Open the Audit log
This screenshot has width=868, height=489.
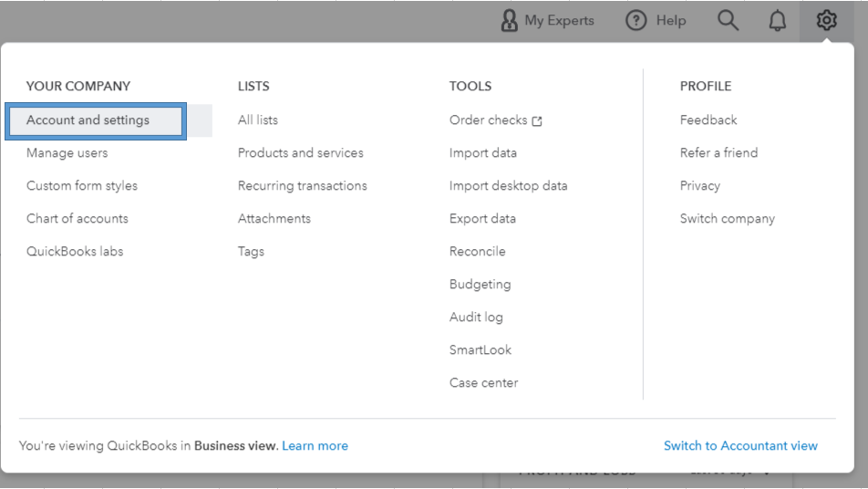coord(476,317)
